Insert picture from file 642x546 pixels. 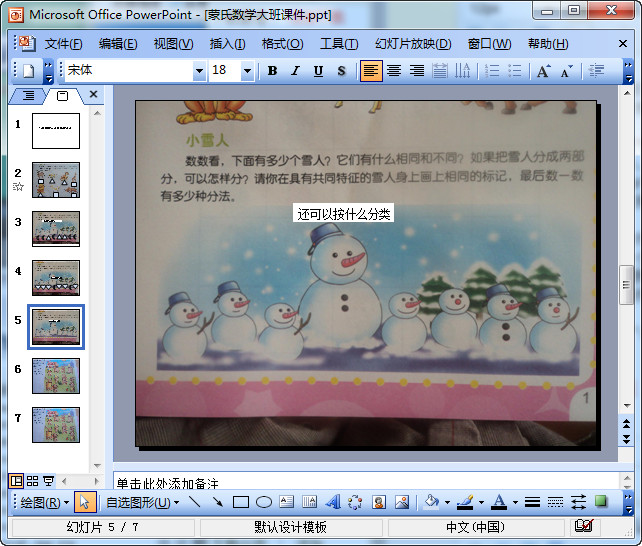pyautogui.click(x=402, y=502)
